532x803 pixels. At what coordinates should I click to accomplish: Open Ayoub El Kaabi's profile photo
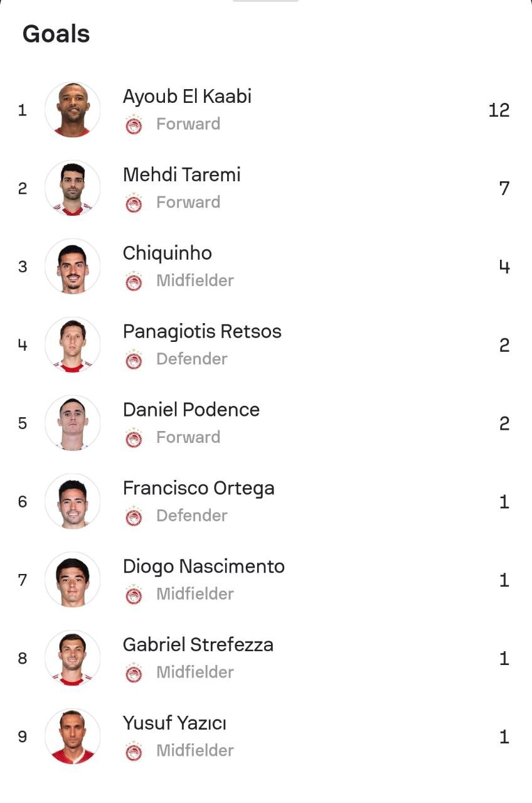[73, 110]
